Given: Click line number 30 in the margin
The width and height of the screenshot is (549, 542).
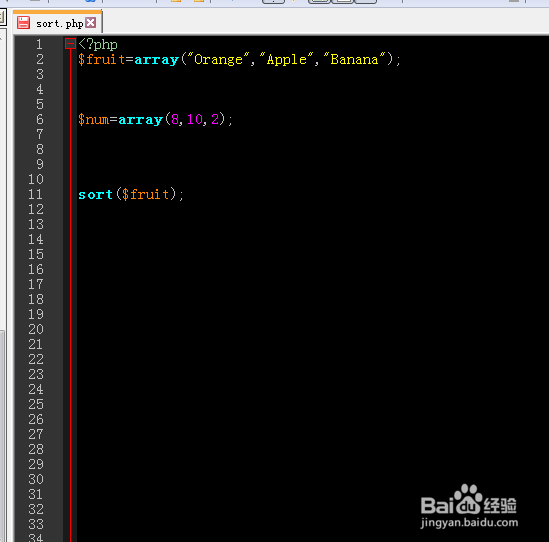Looking at the screenshot, I should coord(35,479).
